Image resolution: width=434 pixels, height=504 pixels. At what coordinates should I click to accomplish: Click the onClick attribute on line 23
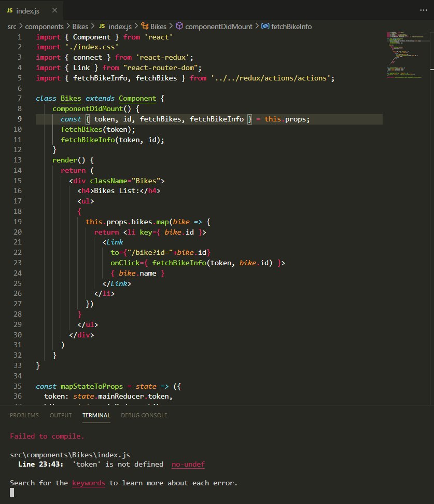[x=125, y=263]
